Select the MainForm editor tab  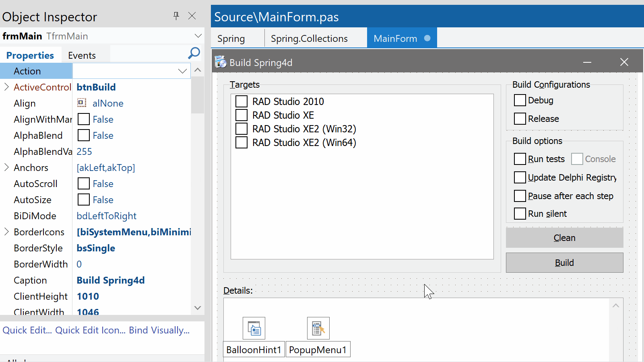pos(402,38)
